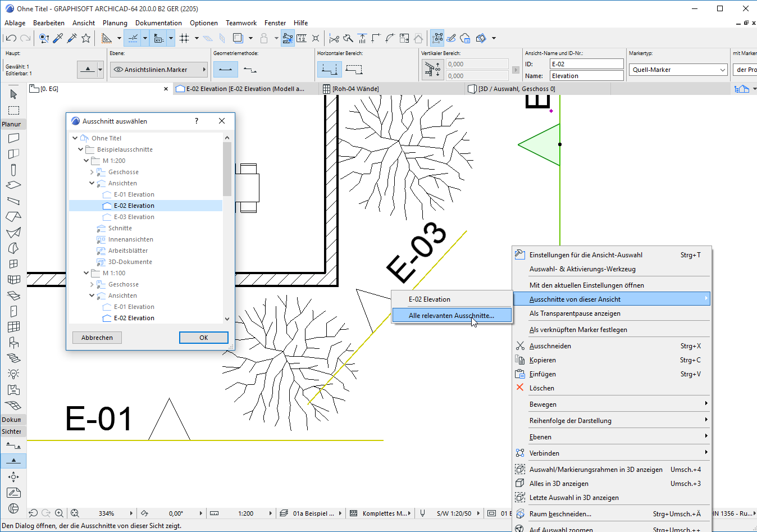The width and height of the screenshot is (757, 532).
Task: Open the Quell-Marker marker type dropdown
Action: click(x=680, y=70)
